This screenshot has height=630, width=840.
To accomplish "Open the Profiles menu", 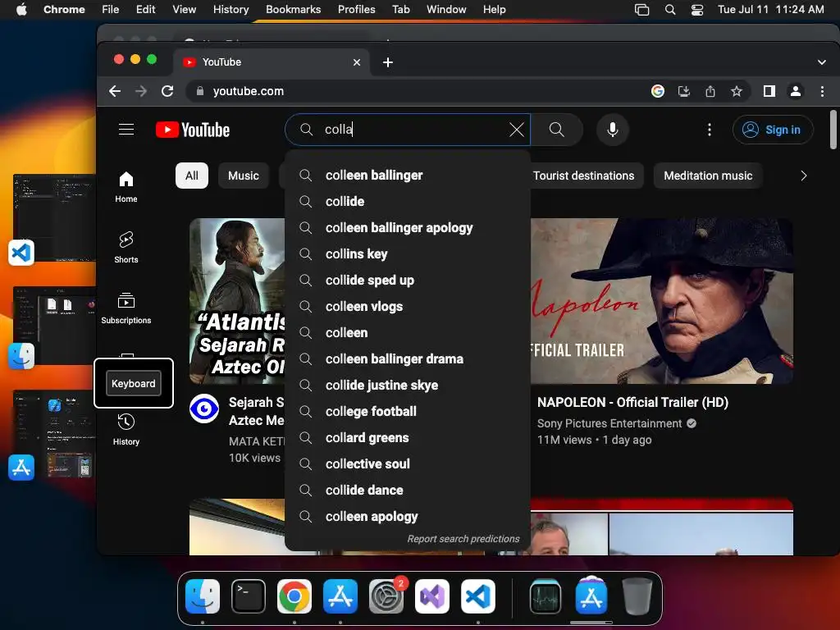I will pyautogui.click(x=356, y=10).
